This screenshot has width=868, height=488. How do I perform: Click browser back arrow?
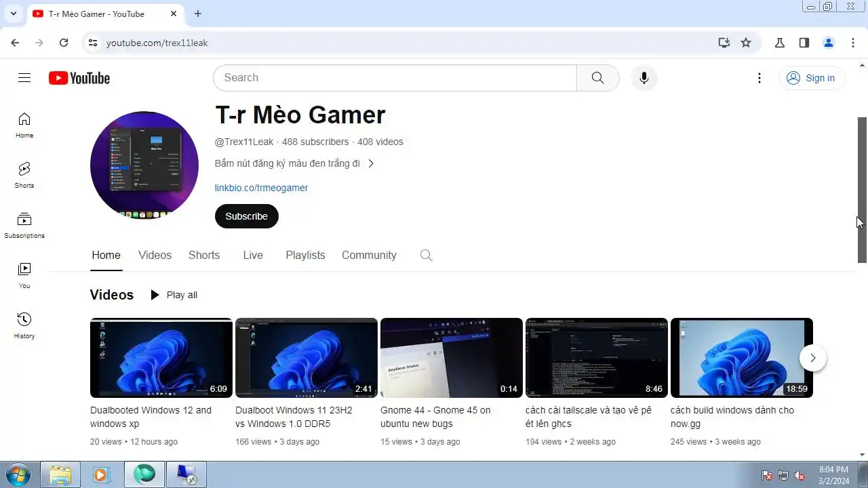pyautogui.click(x=15, y=43)
